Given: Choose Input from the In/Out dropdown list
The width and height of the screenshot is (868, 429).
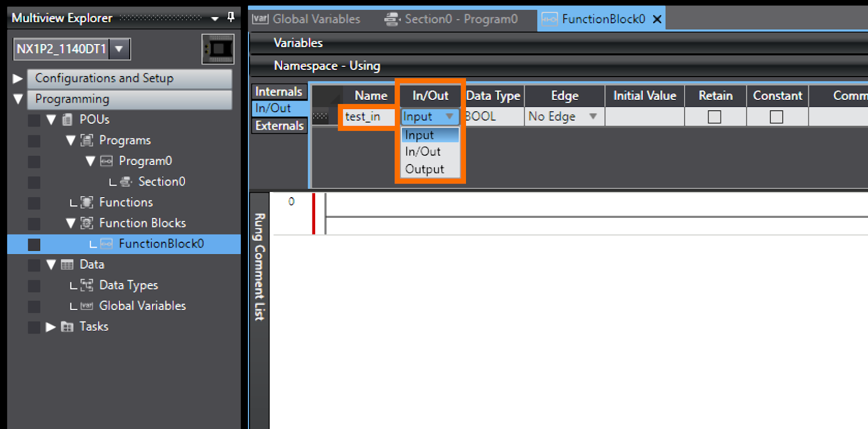Looking at the screenshot, I should [x=430, y=135].
